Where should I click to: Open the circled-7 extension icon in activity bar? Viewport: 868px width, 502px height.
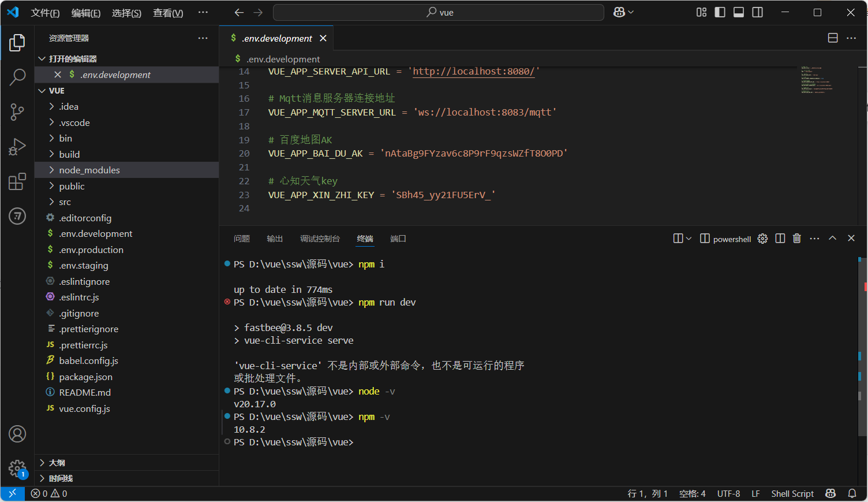click(x=17, y=216)
